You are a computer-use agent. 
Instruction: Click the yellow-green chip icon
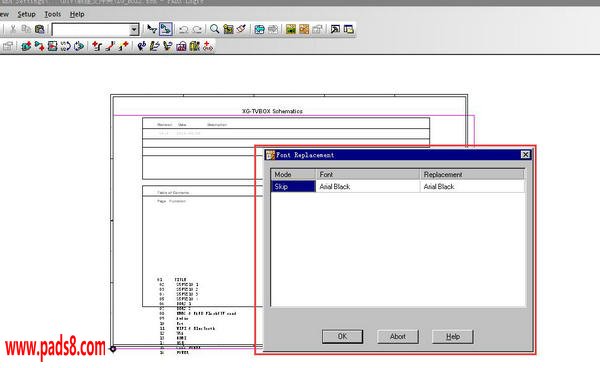(194, 46)
